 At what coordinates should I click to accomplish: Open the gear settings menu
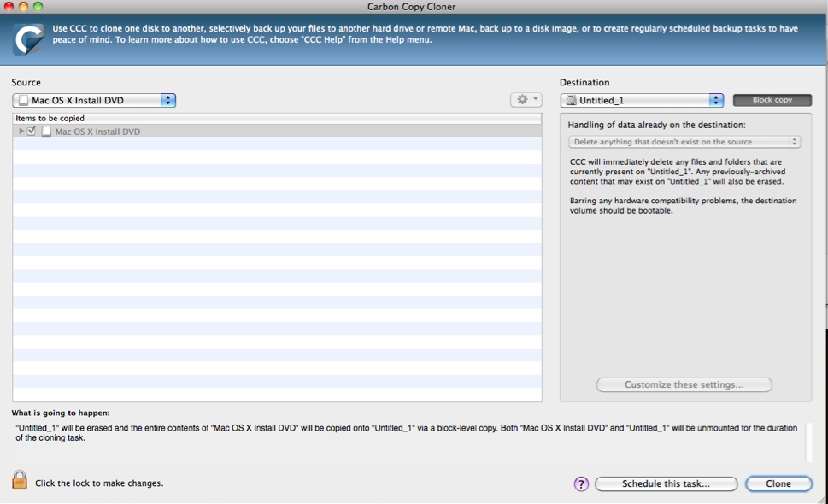pos(526,99)
